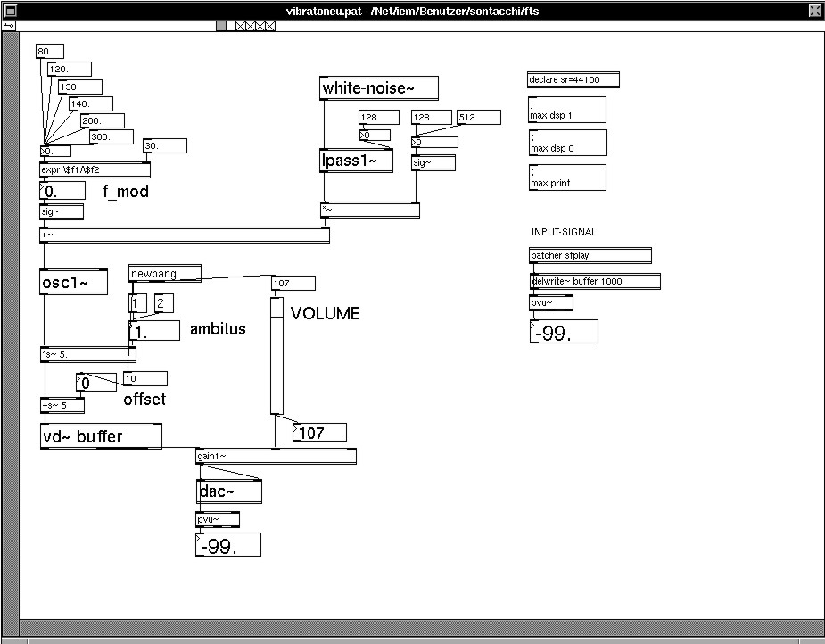Click the key lock icon below title bar
The width and height of the screenshot is (825, 644).
tap(9, 26)
